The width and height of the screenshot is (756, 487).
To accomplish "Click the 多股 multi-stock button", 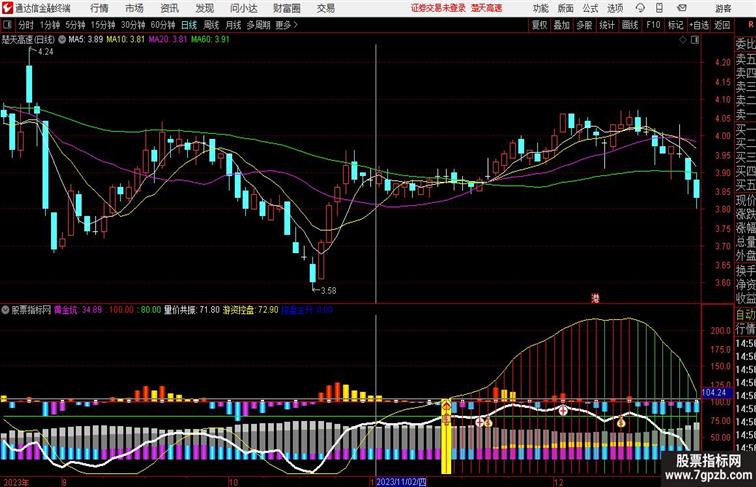I will click(x=584, y=25).
